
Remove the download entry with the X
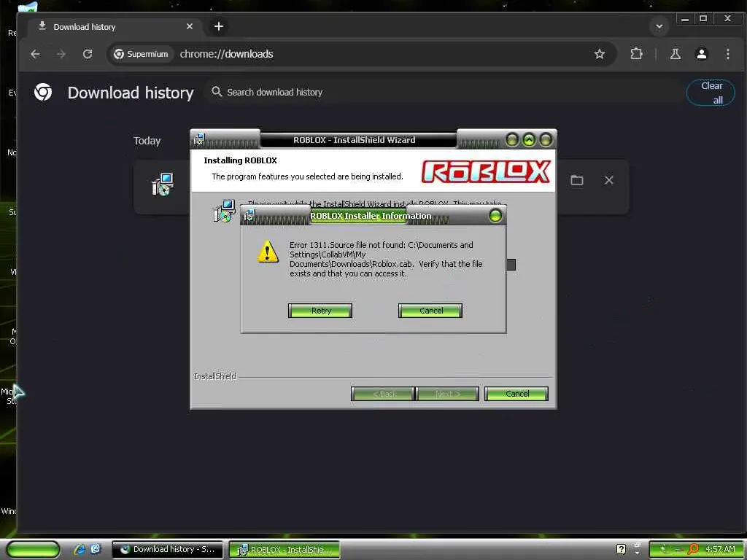609,180
